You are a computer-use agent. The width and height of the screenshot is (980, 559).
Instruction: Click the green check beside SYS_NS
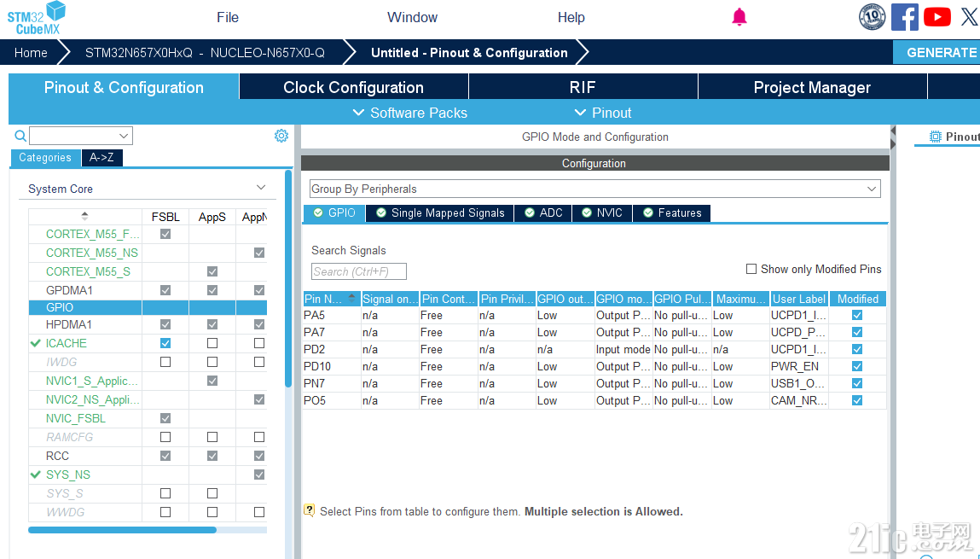click(36, 475)
